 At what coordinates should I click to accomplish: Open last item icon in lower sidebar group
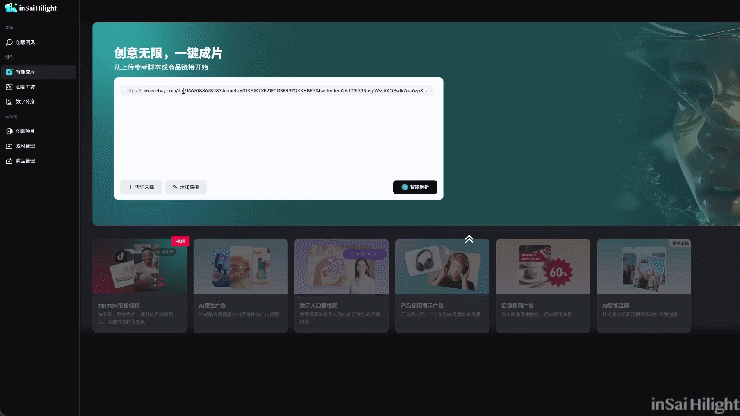click(x=9, y=160)
